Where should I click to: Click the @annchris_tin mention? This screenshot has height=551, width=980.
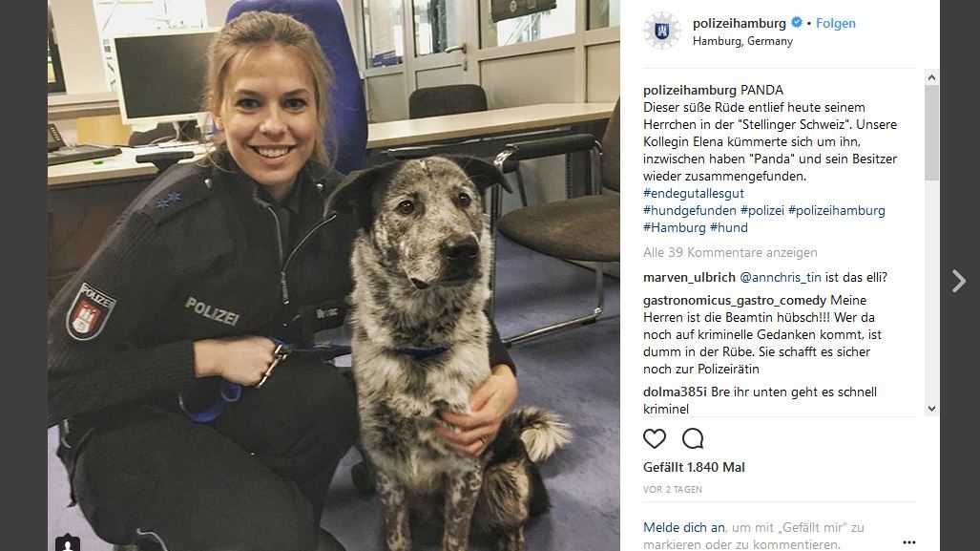pos(780,277)
